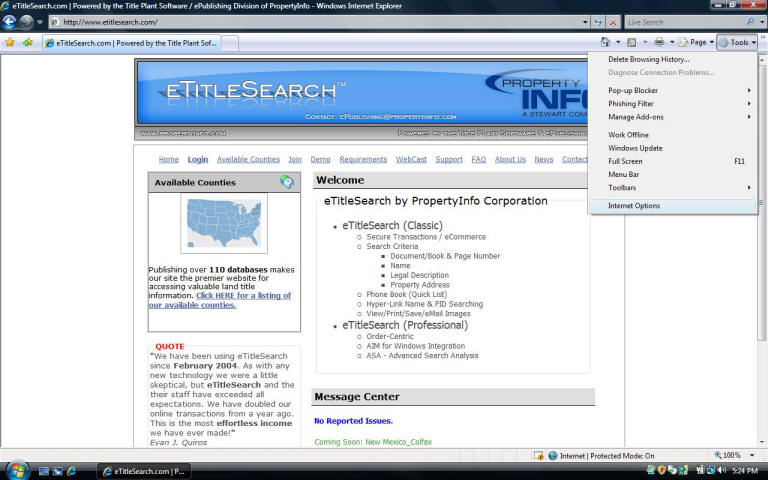
Task: Open the Requirements link
Action: pos(363,160)
